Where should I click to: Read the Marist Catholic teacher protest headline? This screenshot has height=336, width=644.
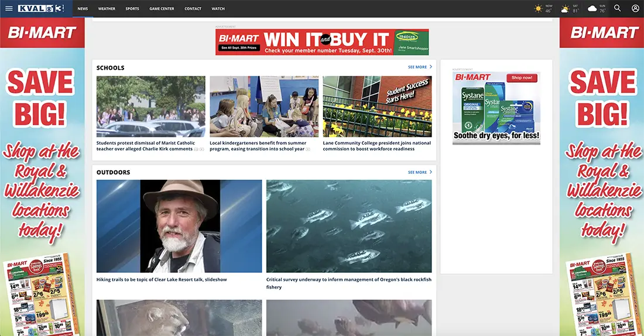point(146,146)
